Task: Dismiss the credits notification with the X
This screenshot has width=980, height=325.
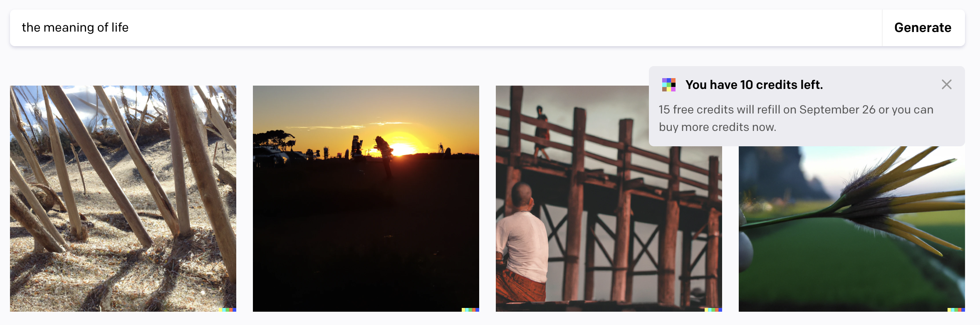Action: pyautogui.click(x=947, y=84)
